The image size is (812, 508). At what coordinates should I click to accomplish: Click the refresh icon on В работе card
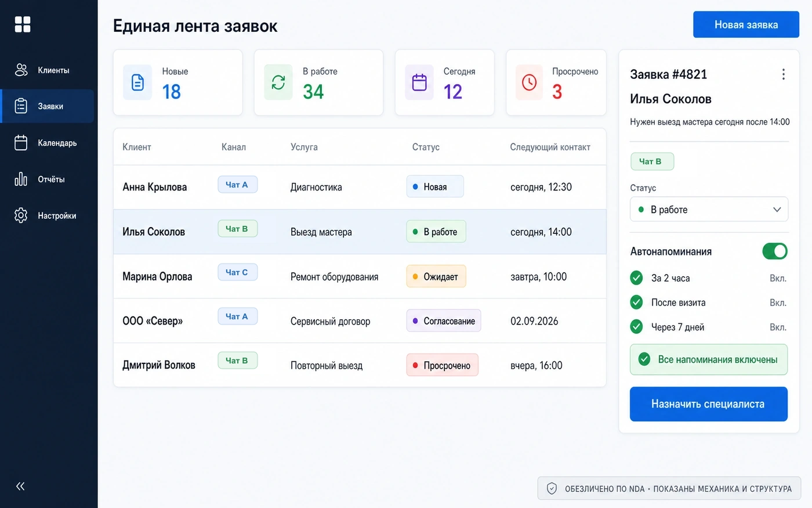click(x=278, y=82)
